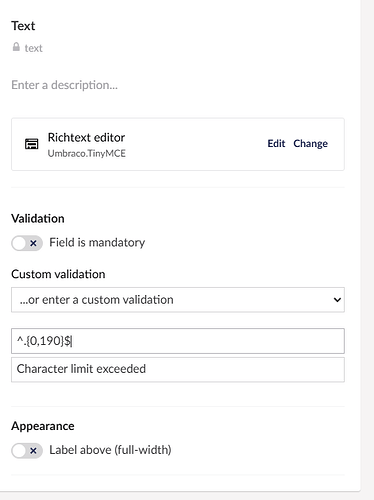The image size is (374, 500).
Task: Click the Character limit exceeded message field
Action: (178, 369)
